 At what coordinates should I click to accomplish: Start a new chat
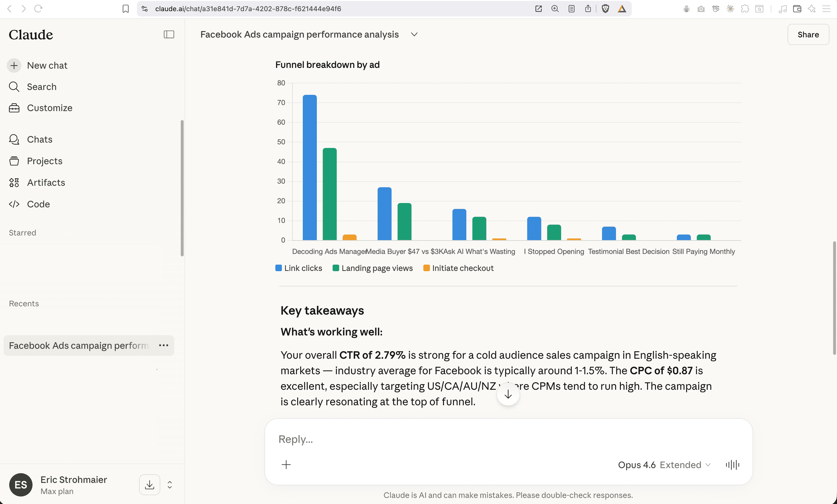point(47,65)
